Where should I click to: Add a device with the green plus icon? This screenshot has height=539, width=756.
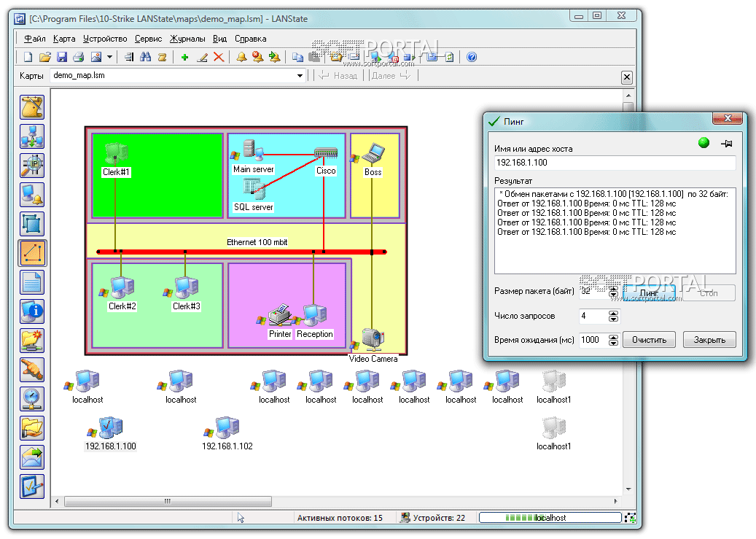[184, 58]
